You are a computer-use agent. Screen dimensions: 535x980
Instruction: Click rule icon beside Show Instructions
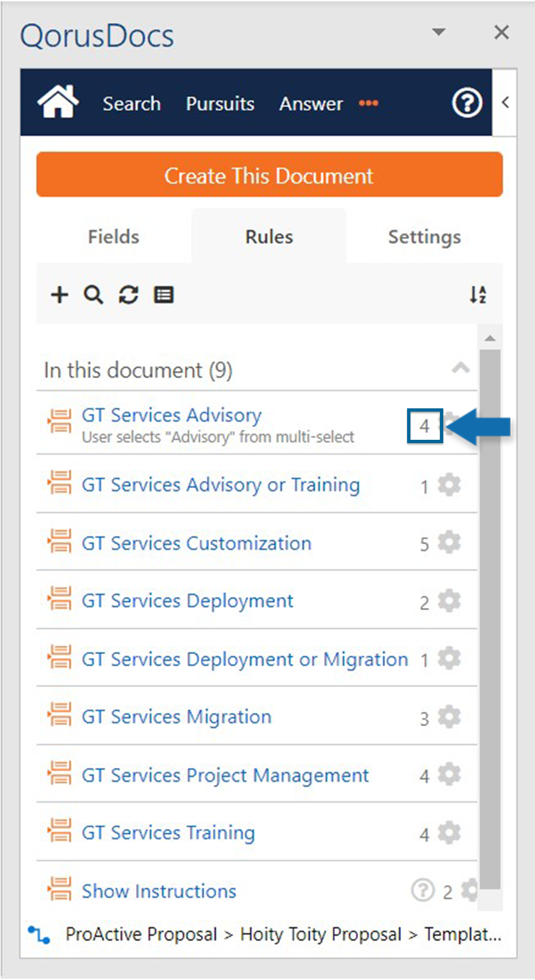click(x=60, y=890)
